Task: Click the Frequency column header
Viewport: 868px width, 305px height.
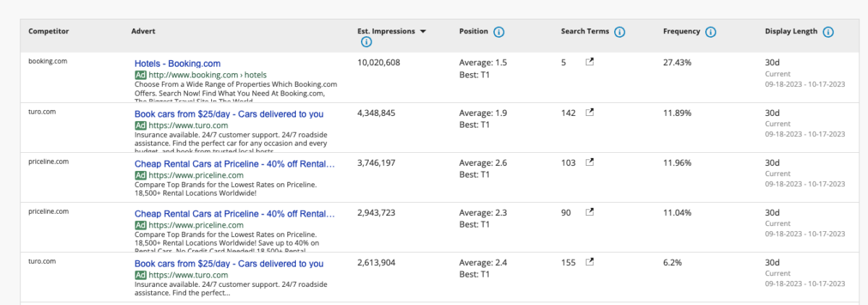Action: point(681,31)
